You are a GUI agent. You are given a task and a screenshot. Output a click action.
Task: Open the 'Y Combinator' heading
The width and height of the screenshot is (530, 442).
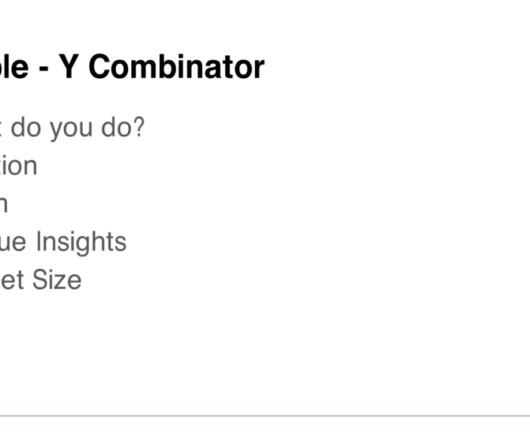tap(132, 67)
